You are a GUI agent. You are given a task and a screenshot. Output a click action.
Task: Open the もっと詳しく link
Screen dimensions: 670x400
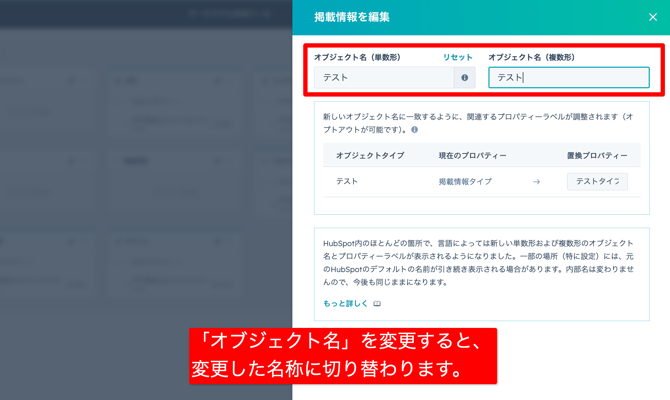click(345, 303)
